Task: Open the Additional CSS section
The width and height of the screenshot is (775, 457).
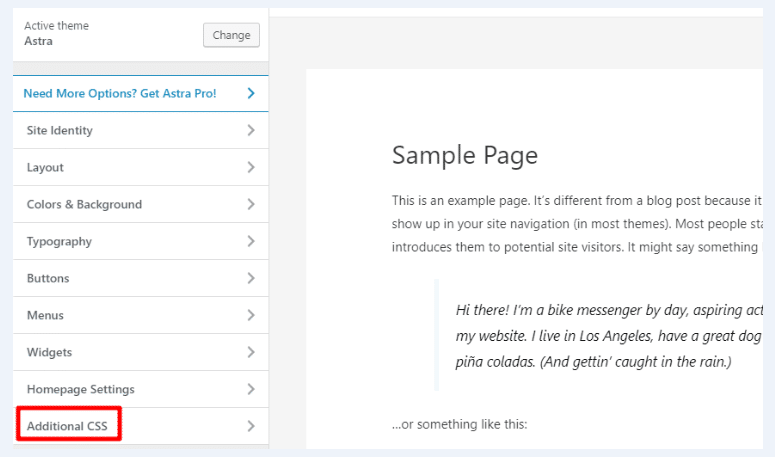Action: coord(69,426)
